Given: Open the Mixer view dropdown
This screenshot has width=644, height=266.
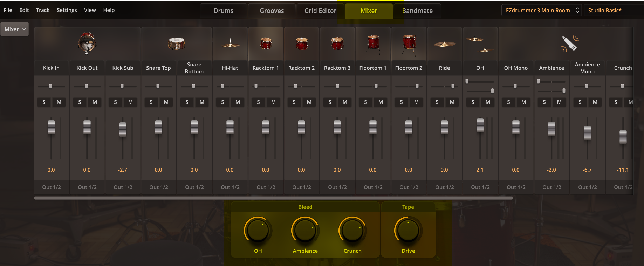Looking at the screenshot, I should pyautogui.click(x=15, y=29).
